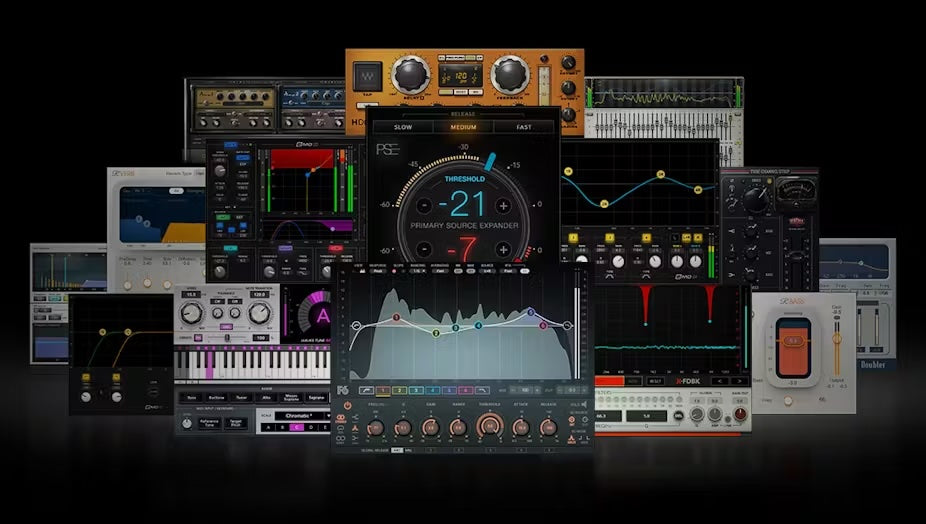
Task: Select the Slow release option
Action: (403, 127)
